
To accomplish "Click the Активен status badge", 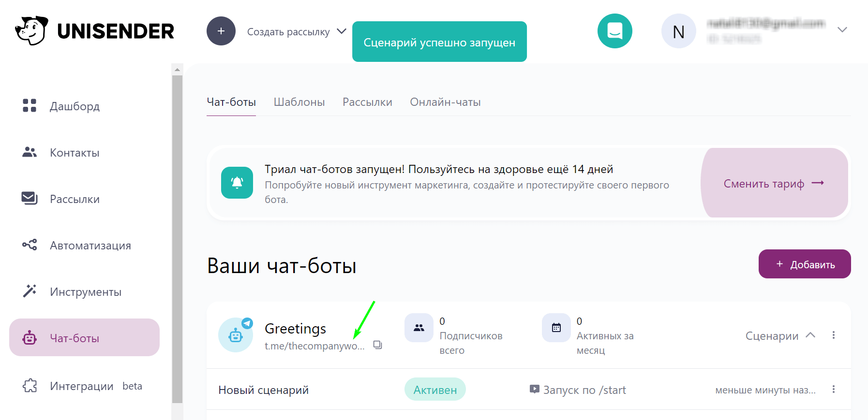I will [435, 389].
